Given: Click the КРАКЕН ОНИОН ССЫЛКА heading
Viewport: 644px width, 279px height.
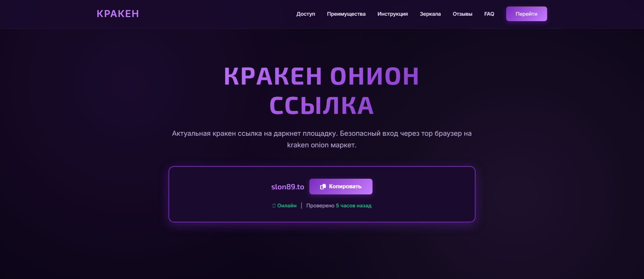Looking at the screenshot, I should coord(322,91).
